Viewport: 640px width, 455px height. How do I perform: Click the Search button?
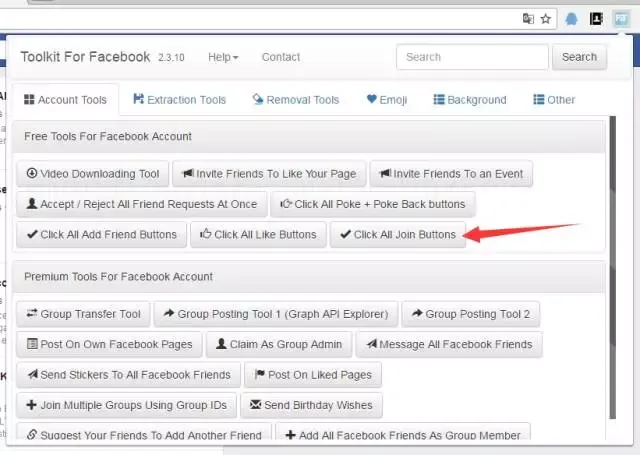(x=579, y=57)
